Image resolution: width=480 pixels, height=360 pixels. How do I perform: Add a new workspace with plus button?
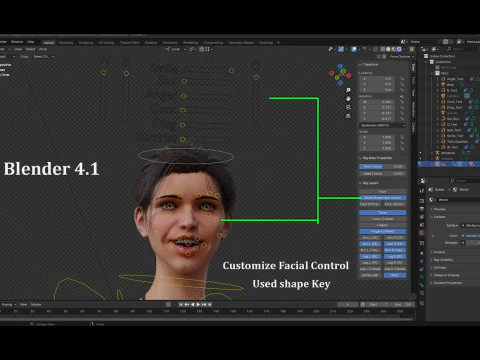[x=279, y=43]
